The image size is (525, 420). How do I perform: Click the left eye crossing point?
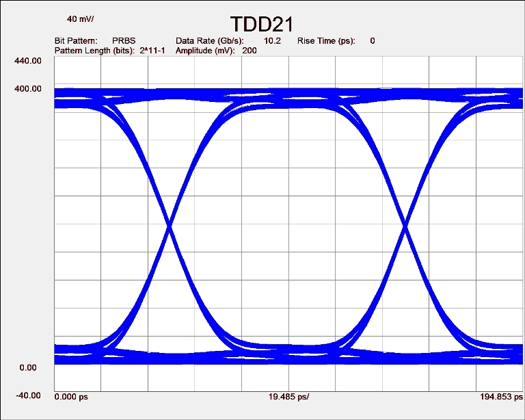click(170, 227)
